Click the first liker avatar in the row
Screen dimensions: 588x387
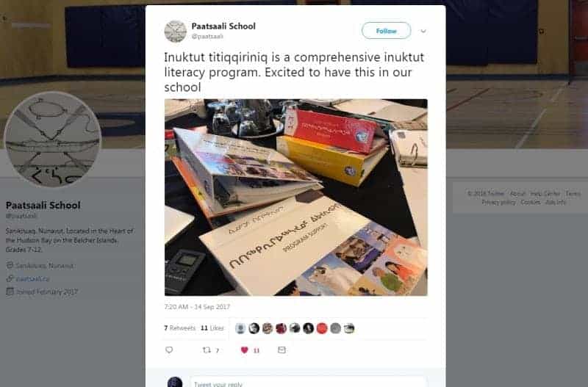coord(240,328)
